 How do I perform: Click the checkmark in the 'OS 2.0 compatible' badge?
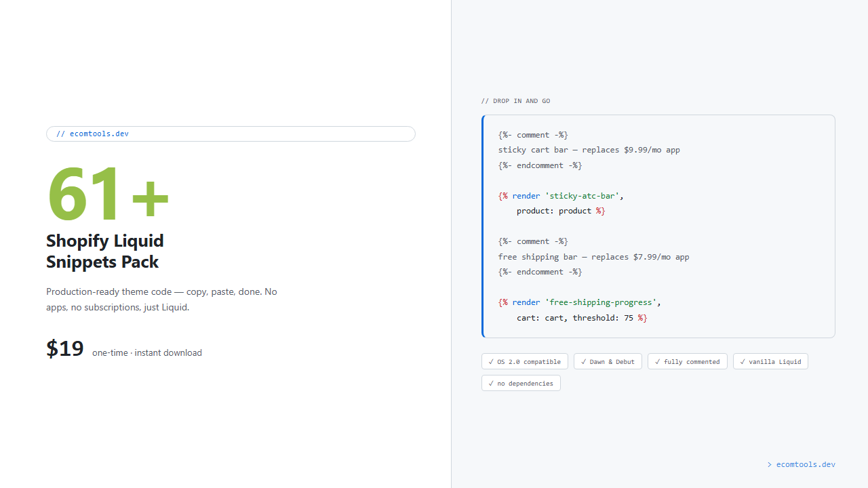tap(491, 361)
